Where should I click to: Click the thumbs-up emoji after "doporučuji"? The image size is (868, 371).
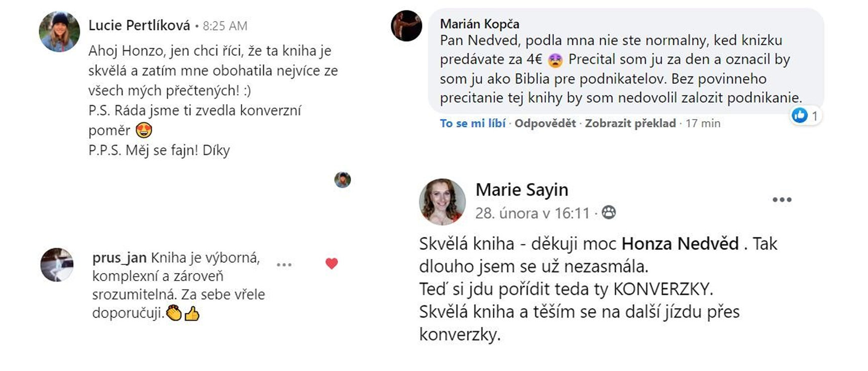click(192, 314)
